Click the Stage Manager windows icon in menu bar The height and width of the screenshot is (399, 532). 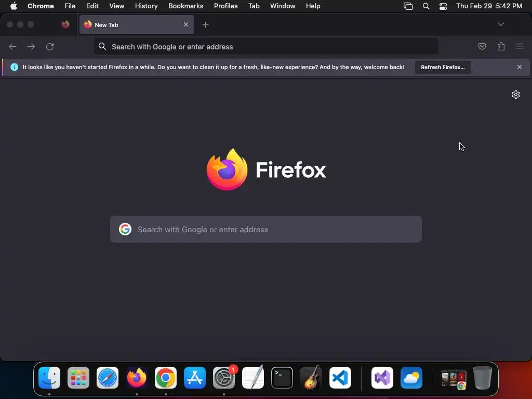coord(408,6)
